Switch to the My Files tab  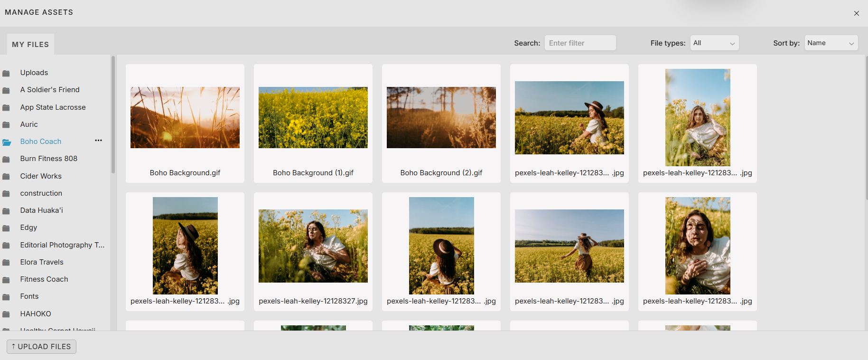coord(30,45)
